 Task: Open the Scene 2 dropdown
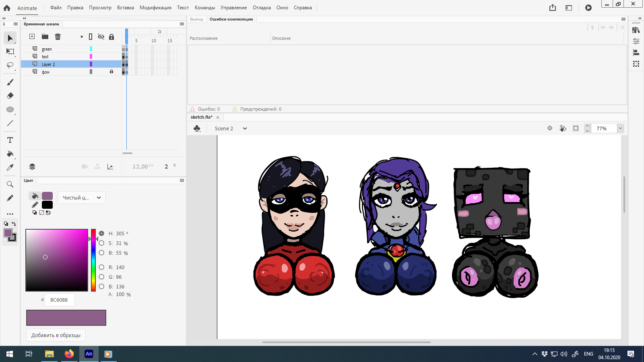click(x=245, y=128)
